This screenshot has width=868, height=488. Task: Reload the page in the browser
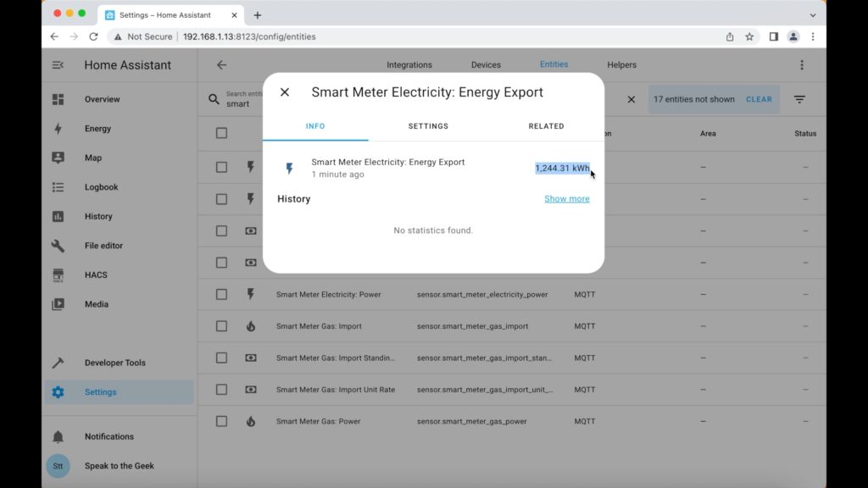93,36
